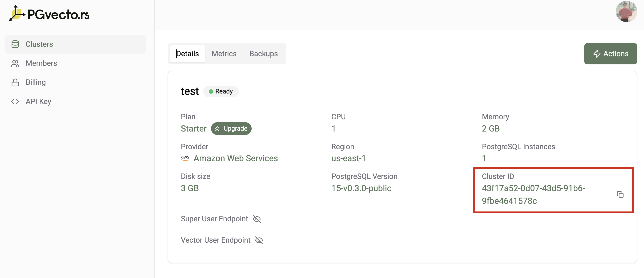Click the Clusters database icon in sidebar
This screenshot has height=278, width=644.
(15, 44)
